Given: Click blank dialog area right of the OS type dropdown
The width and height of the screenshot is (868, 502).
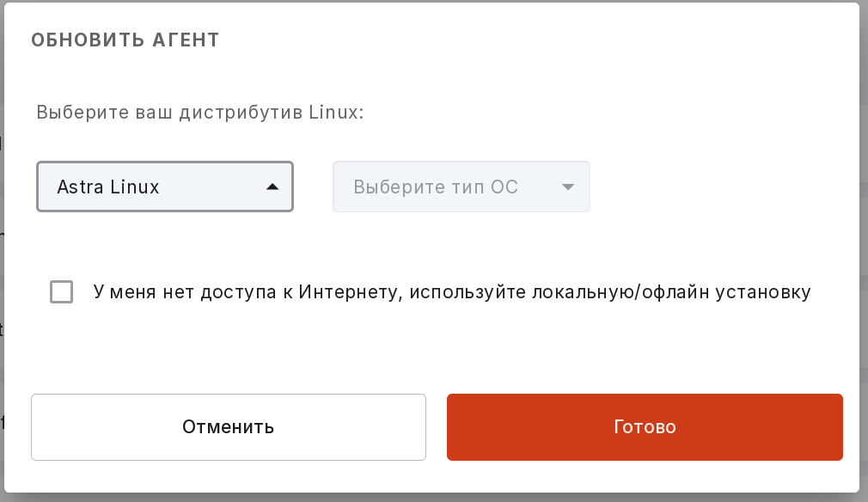Looking at the screenshot, I should (x=719, y=187).
